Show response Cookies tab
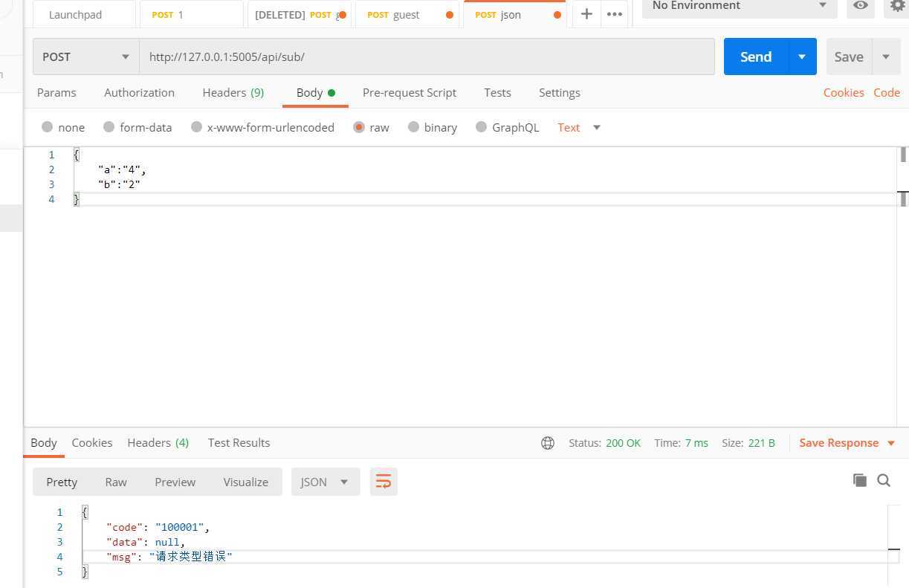This screenshot has width=909, height=588. tap(92, 443)
